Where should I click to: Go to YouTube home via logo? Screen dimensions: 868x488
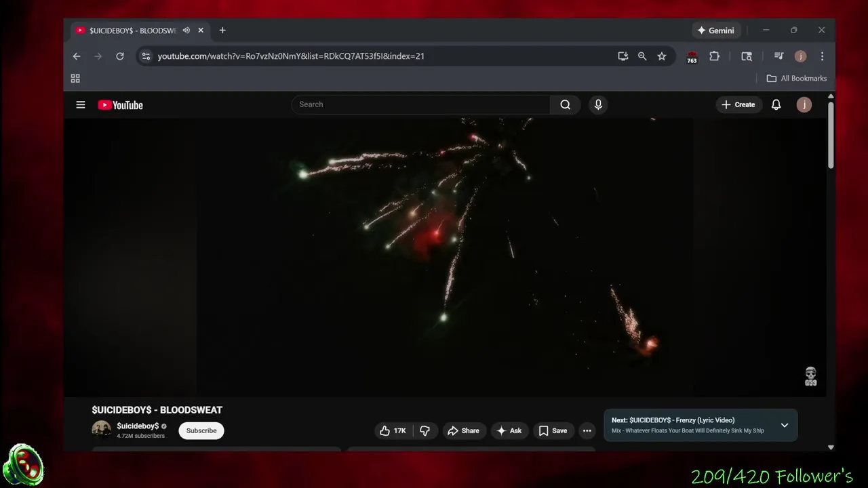pyautogui.click(x=120, y=105)
